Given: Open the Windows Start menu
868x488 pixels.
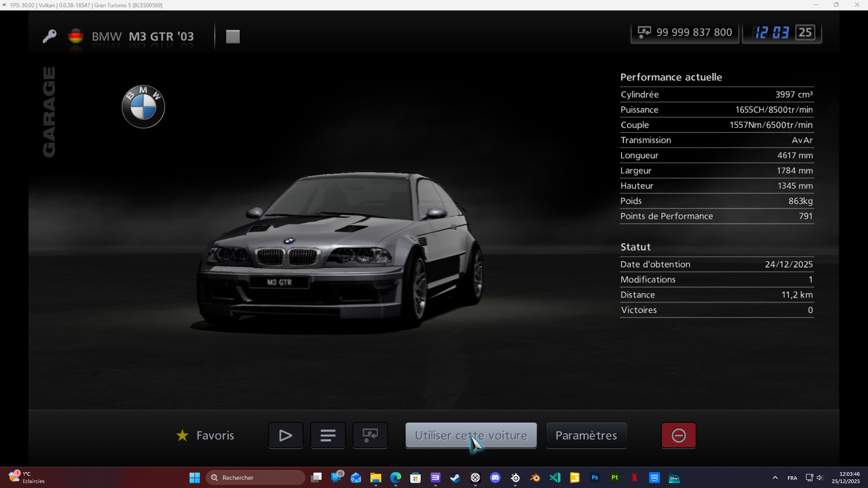Looking at the screenshot, I should click(194, 478).
